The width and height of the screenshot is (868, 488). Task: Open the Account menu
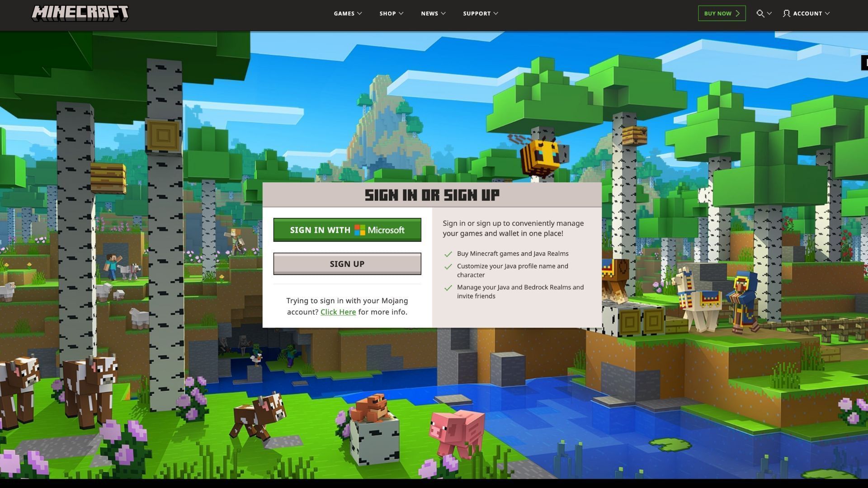coord(807,14)
